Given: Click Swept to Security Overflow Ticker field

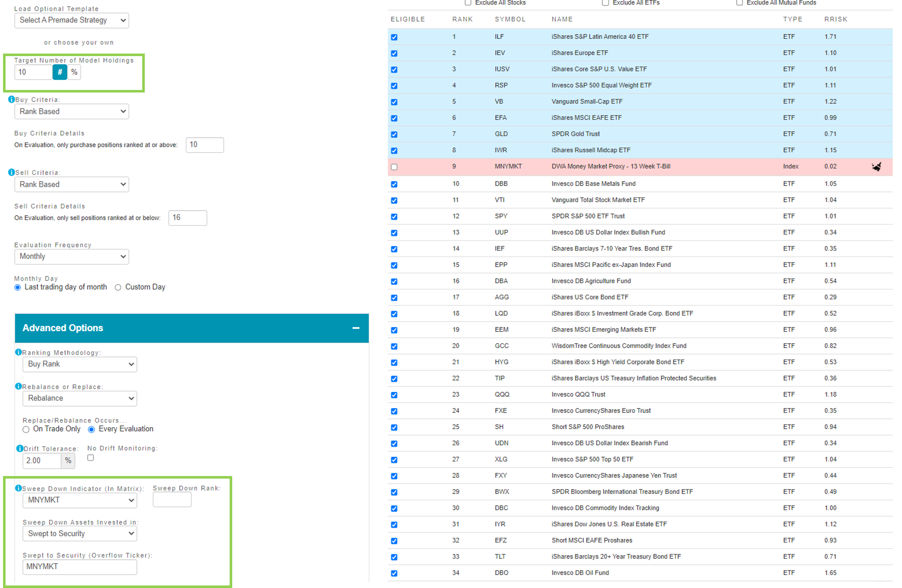Looking at the screenshot, I should [x=80, y=567].
